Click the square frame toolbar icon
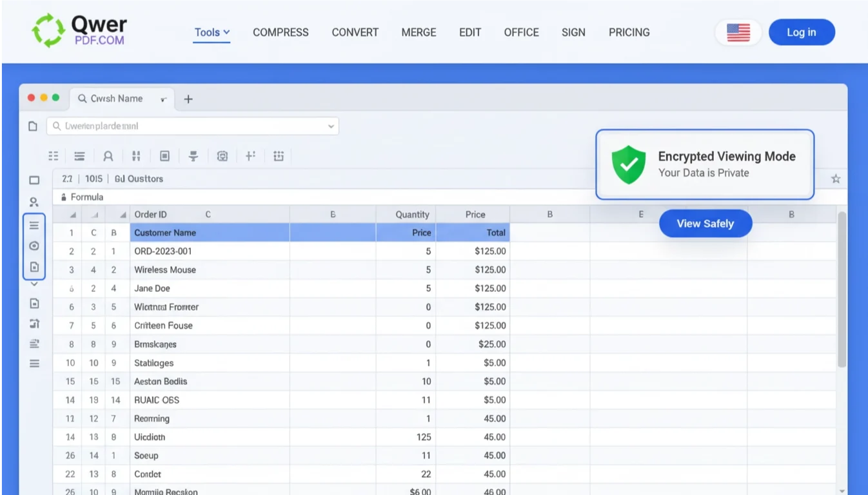This screenshot has width=868, height=495. pos(164,156)
